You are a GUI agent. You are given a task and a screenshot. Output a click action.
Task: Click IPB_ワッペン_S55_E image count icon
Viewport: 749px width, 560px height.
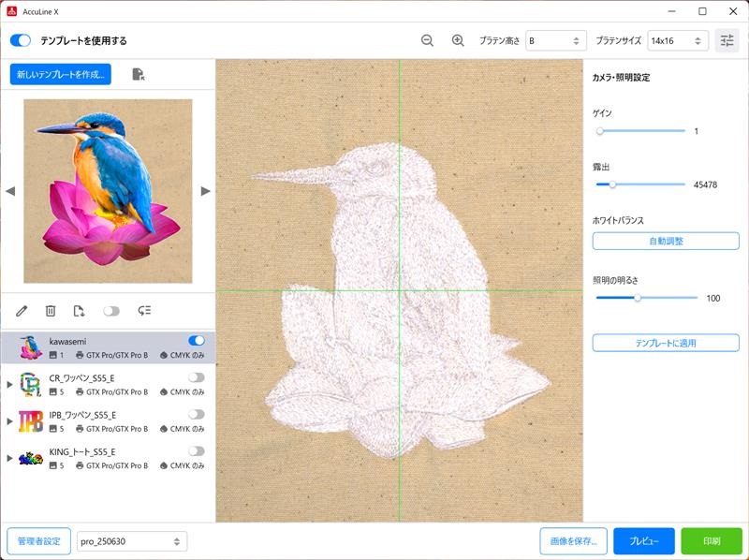tap(53, 429)
